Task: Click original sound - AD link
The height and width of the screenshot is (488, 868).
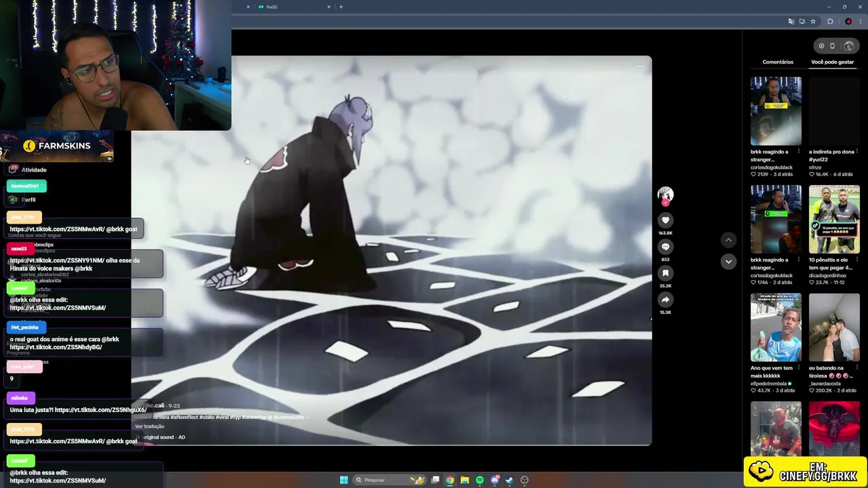Action: (163, 437)
